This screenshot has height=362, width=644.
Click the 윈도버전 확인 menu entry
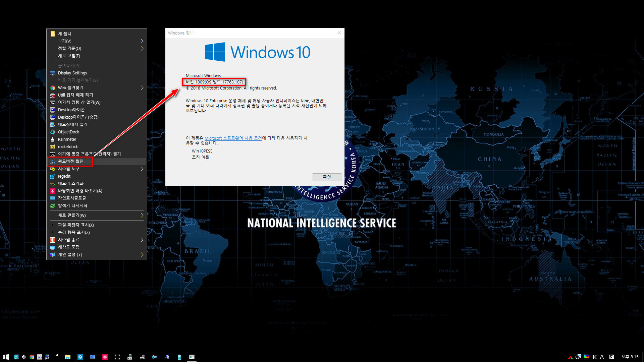tap(97, 161)
